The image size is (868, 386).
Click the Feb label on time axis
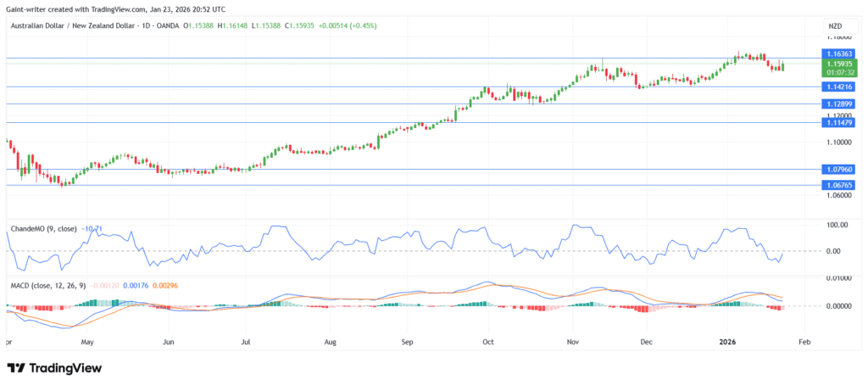tap(804, 344)
